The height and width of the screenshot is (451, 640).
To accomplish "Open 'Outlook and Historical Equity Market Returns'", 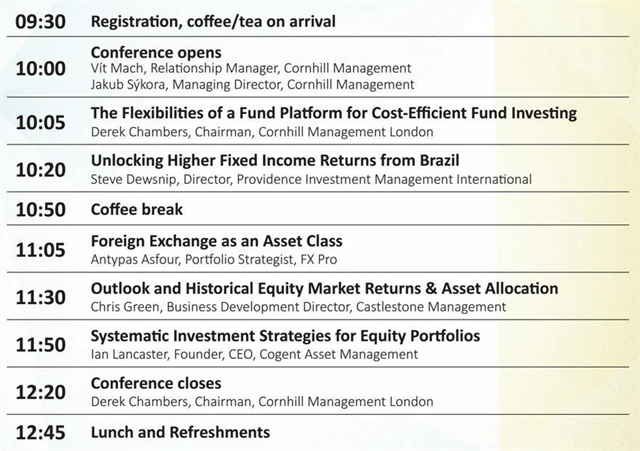I will (324, 288).
